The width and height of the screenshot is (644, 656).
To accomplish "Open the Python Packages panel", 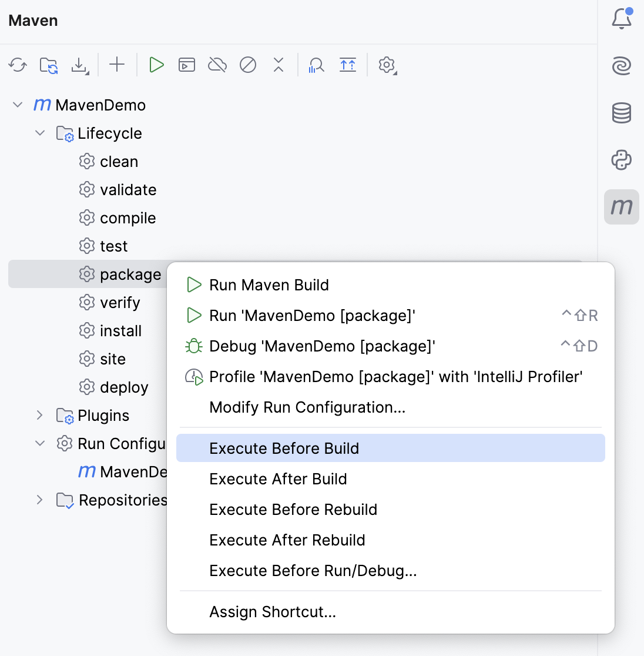I will (x=621, y=160).
